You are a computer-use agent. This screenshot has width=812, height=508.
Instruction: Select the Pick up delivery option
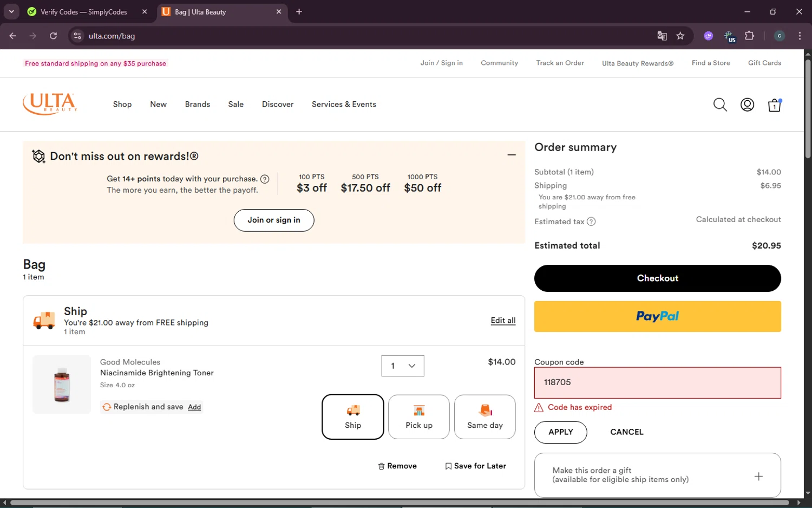point(419,417)
